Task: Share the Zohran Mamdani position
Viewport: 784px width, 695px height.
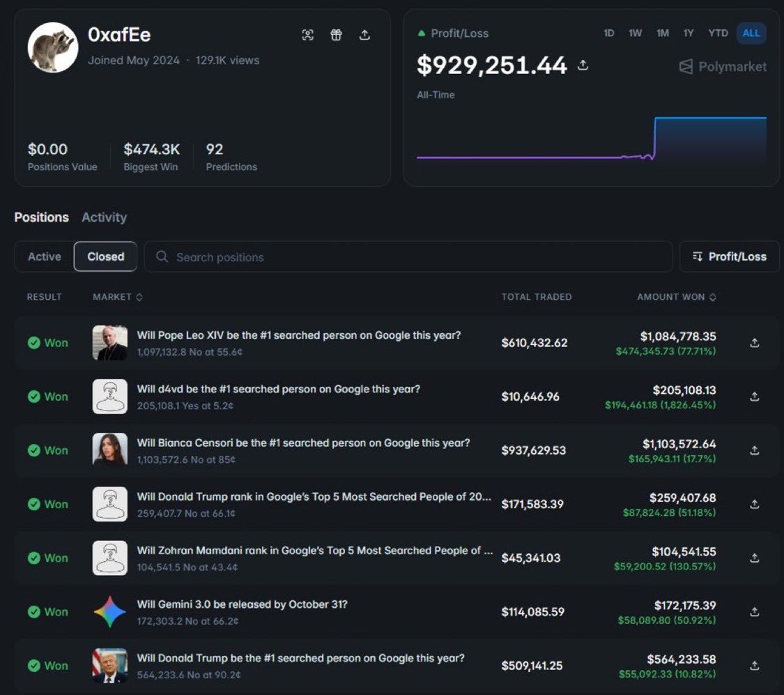Action: point(755,558)
